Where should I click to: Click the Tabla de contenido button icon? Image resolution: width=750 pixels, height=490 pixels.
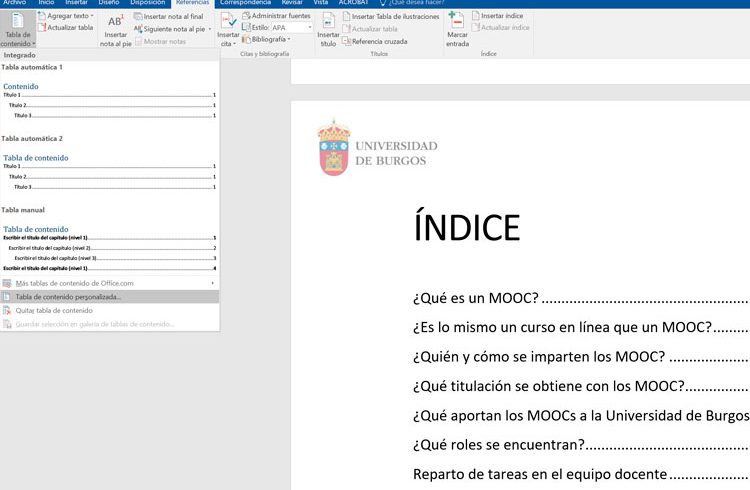17,21
